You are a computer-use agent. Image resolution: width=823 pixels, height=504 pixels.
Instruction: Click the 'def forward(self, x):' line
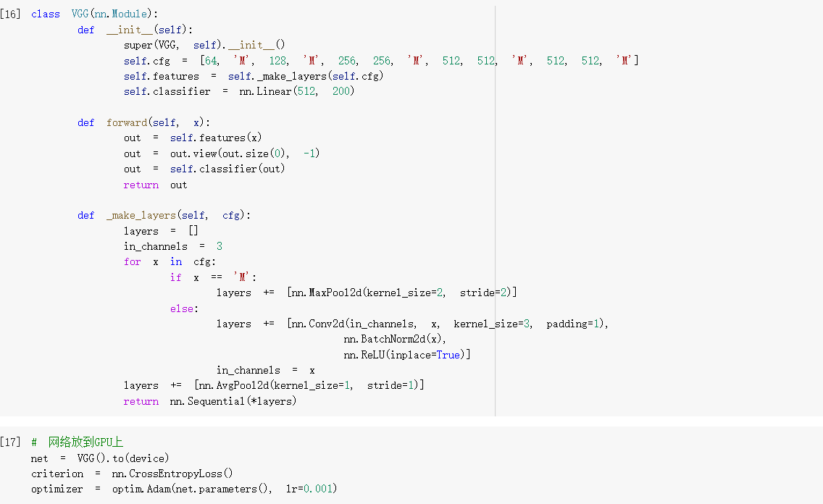pos(144,122)
